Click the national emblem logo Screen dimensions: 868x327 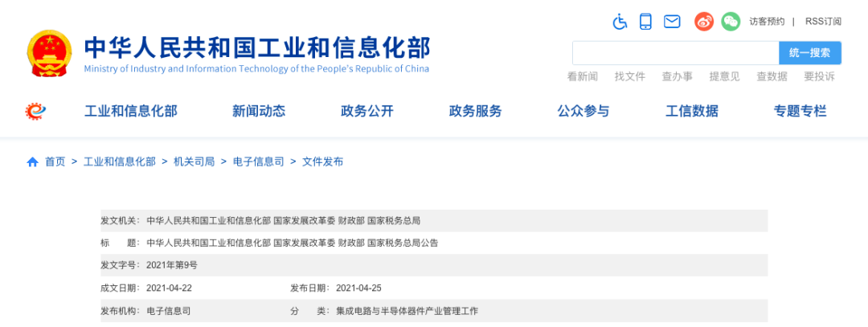pos(49,54)
